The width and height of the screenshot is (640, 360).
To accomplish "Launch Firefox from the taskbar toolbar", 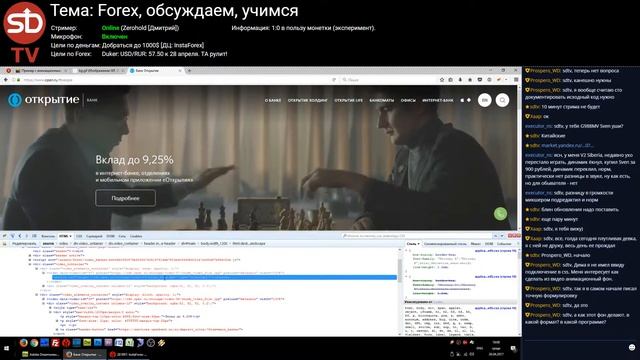I will pyautogui.click(x=24, y=343).
